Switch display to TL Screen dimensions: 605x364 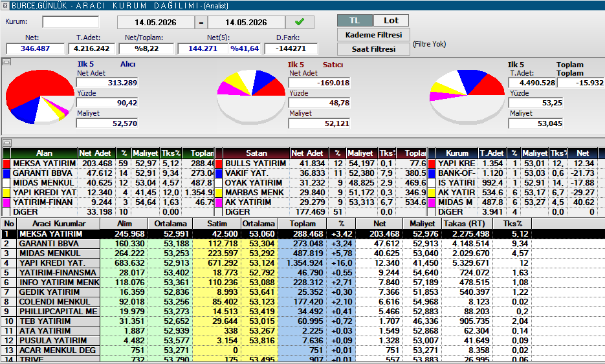(x=355, y=21)
